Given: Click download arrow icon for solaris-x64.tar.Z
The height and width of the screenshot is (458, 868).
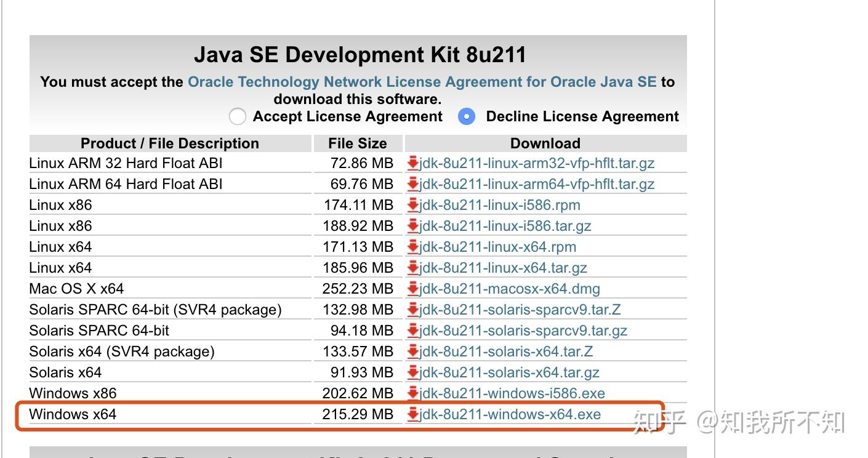Looking at the screenshot, I should pos(412,352).
